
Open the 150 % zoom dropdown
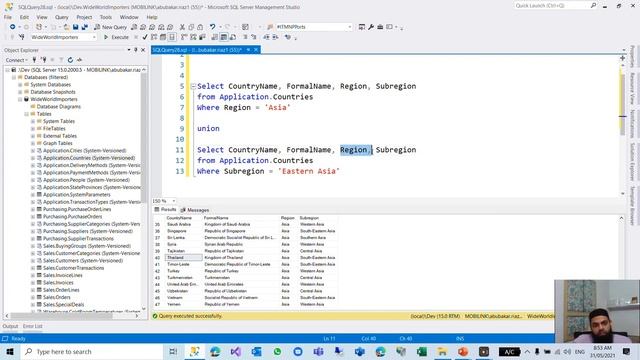click(x=173, y=201)
